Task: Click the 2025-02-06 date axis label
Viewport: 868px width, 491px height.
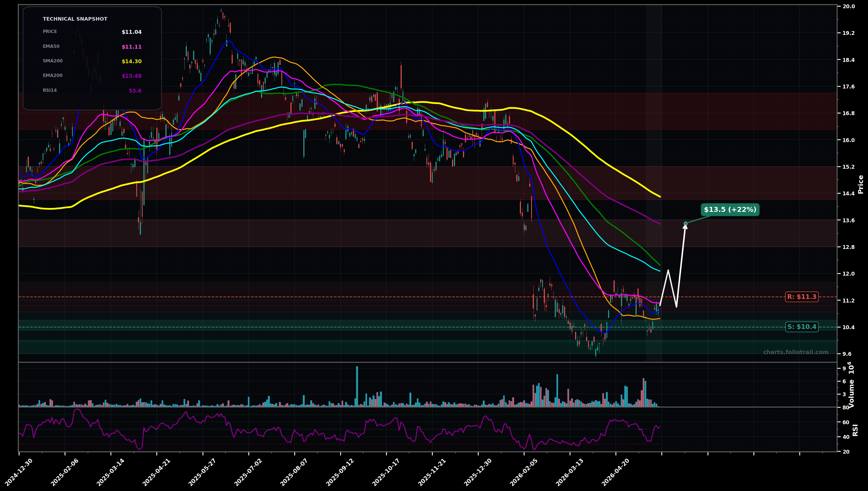Action: click(65, 472)
